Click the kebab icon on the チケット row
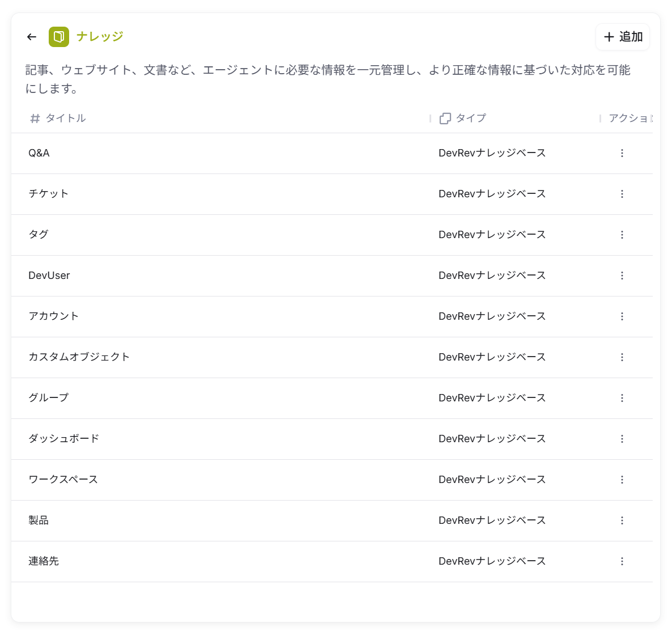This screenshot has height=631, width=672. click(x=622, y=194)
